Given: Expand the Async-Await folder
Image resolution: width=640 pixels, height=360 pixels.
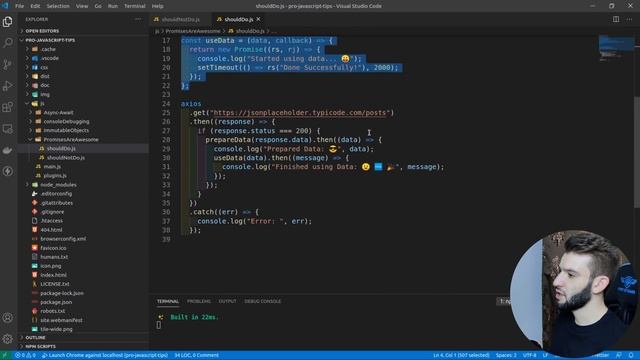Looking at the screenshot, I should [x=83, y=112].
